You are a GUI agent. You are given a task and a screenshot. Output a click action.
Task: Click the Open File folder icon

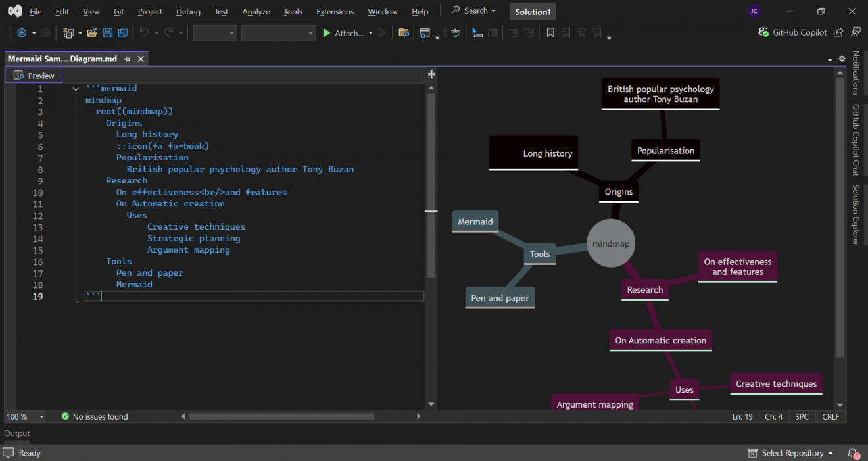92,33
